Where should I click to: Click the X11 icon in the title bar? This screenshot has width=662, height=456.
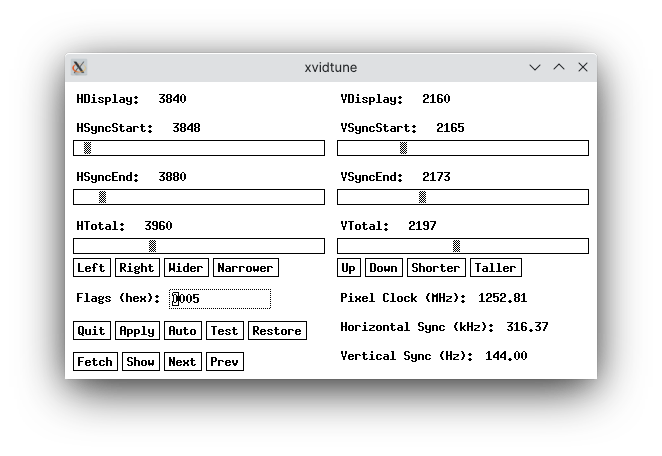pyautogui.click(x=79, y=67)
